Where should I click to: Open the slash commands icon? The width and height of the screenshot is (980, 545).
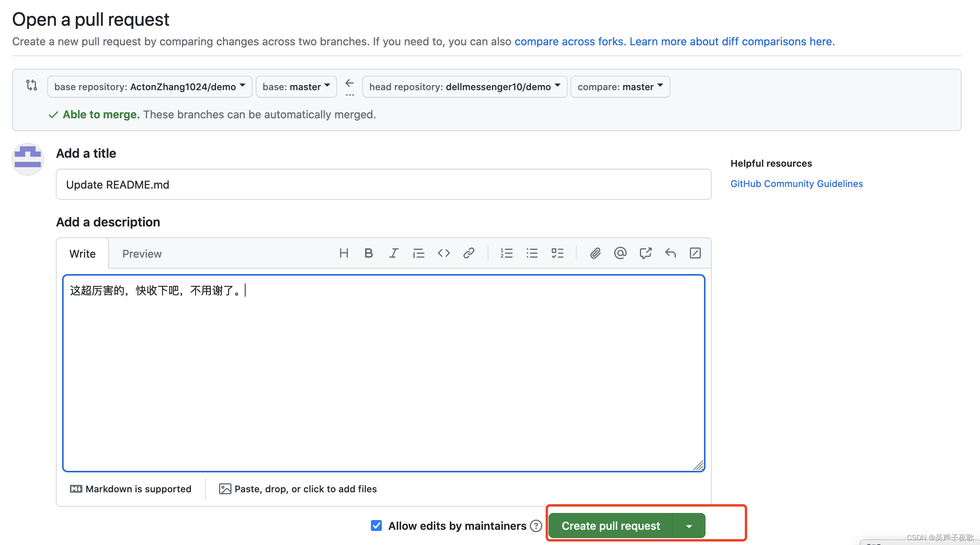click(695, 253)
